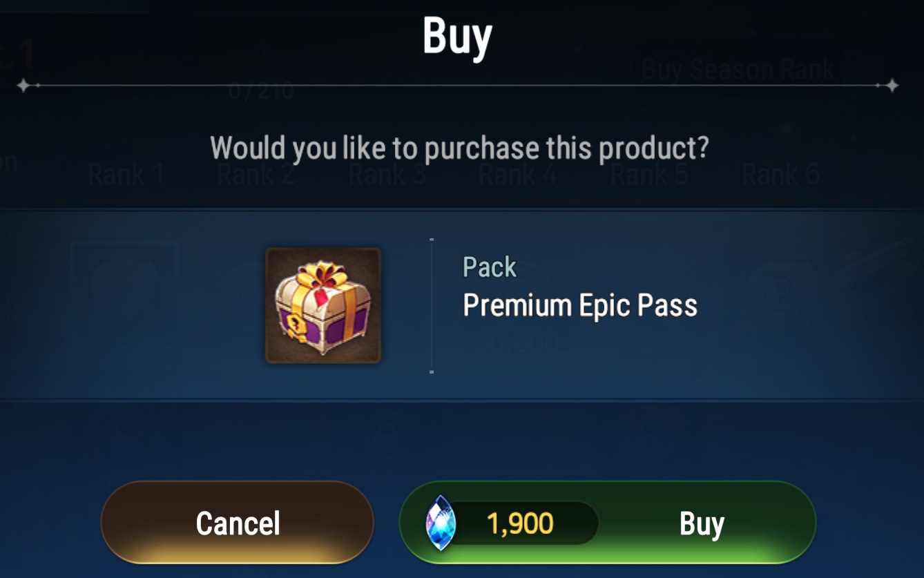Select the dimmed Rank 2 tab
This screenshot has width=924, height=578.
(256, 174)
